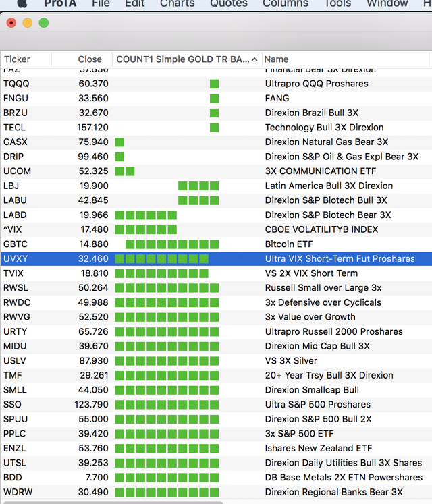The image size is (432, 504).
Task: Click the name Direxion Regional Banks Bear 3X
Action: click(334, 492)
